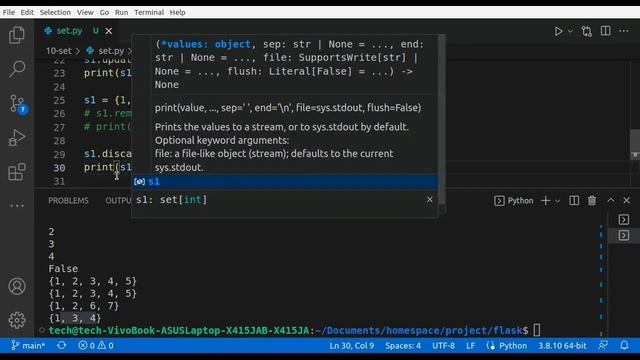Screen dimensions: 640x360
Task: Open feedback icon in status bar
Action: tap(603, 346)
